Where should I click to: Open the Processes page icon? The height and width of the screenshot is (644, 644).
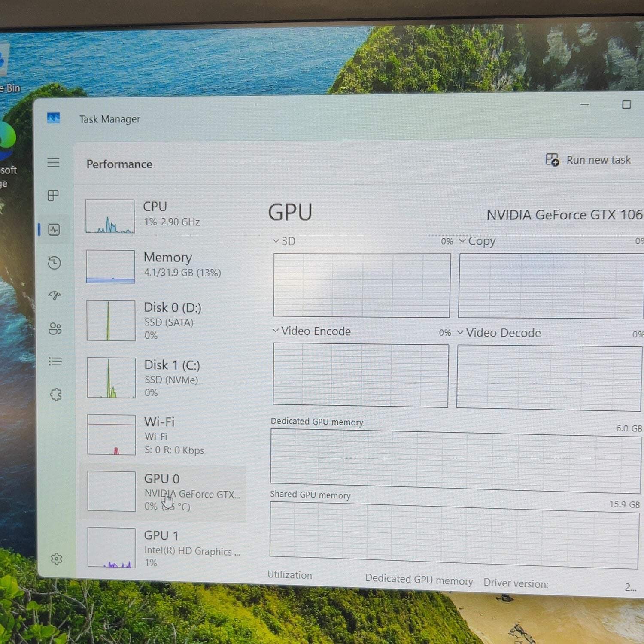tap(53, 196)
